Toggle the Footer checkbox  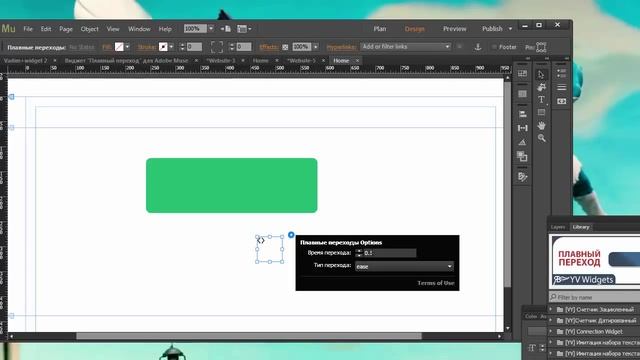[494, 47]
